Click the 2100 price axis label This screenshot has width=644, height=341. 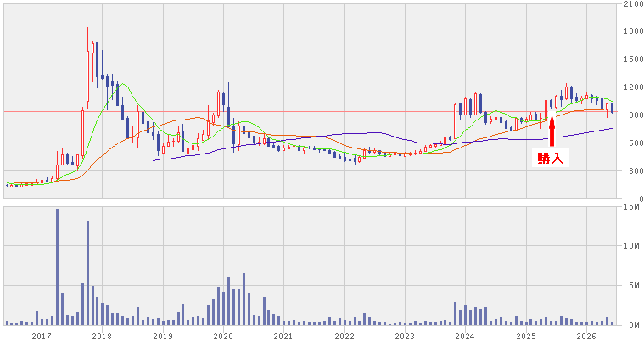pos(633,4)
